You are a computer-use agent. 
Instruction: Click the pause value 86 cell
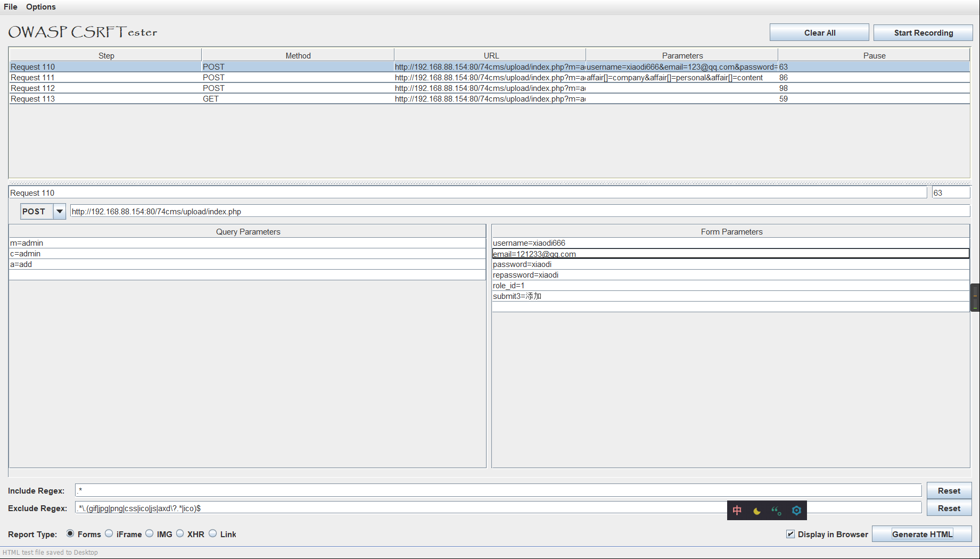[874, 78]
